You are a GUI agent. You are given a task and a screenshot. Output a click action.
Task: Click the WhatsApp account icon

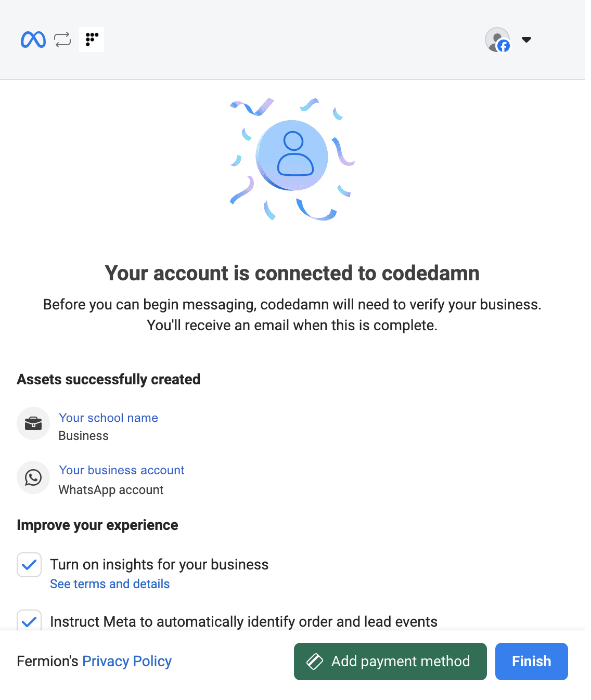tap(33, 477)
